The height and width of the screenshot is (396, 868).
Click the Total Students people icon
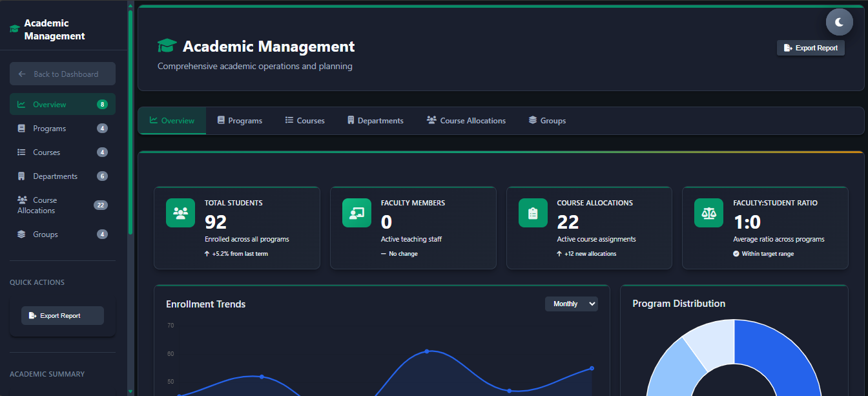(180, 213)
